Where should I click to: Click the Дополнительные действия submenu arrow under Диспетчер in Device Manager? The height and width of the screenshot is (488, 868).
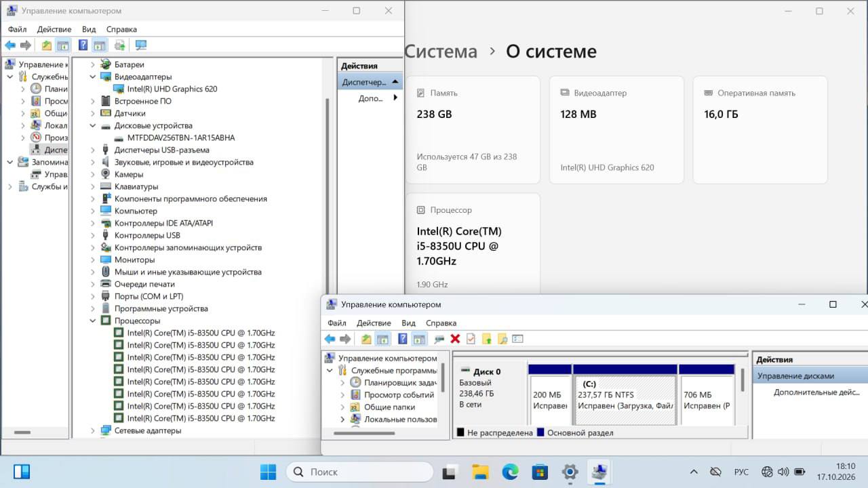pyautogui.click(x=395, y=98)
